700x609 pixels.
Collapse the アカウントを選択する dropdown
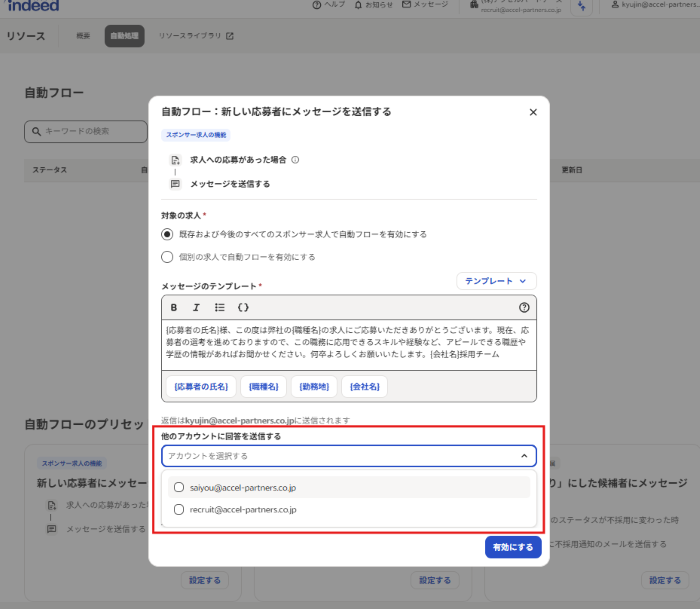pos(524,456)
